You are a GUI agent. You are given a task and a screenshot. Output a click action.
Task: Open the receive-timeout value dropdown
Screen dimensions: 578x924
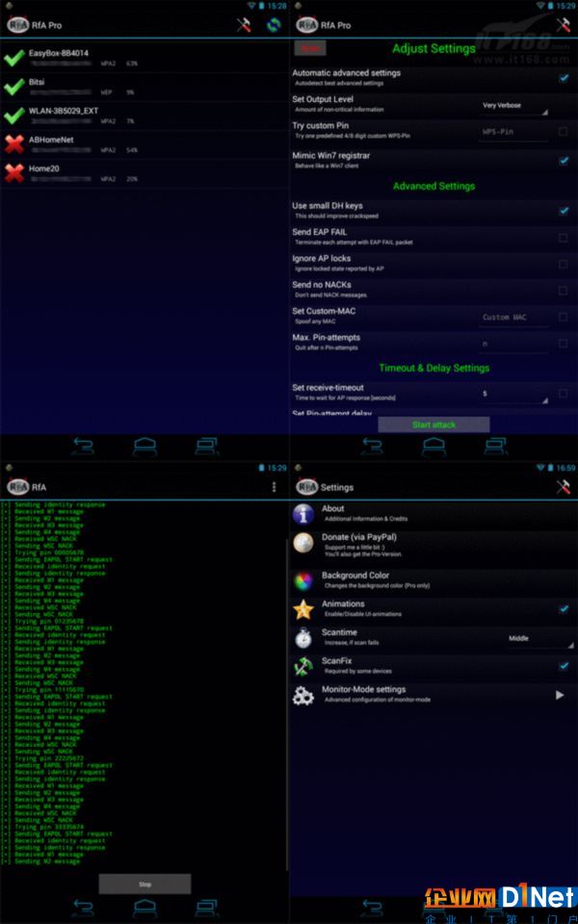(x=513, y=395)
